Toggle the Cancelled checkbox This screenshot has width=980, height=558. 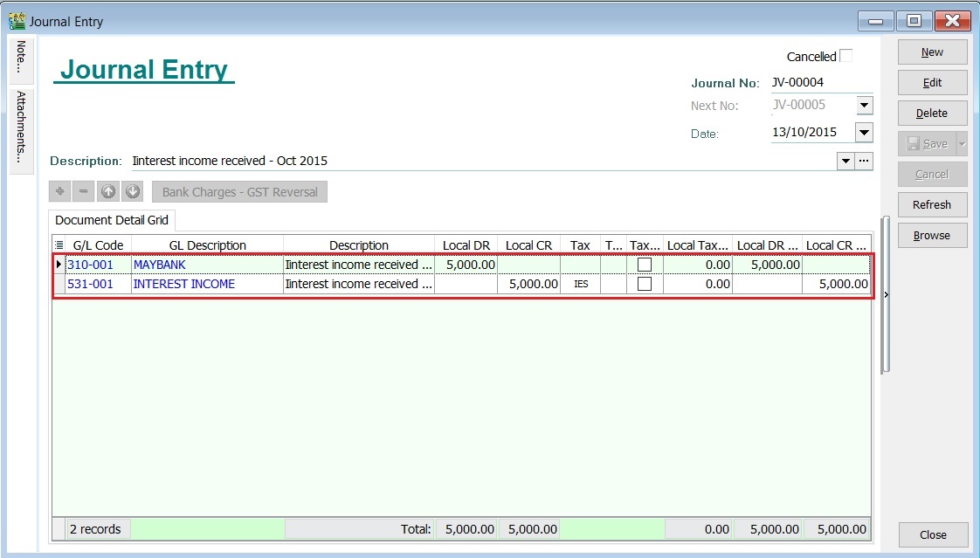(845, 55)
